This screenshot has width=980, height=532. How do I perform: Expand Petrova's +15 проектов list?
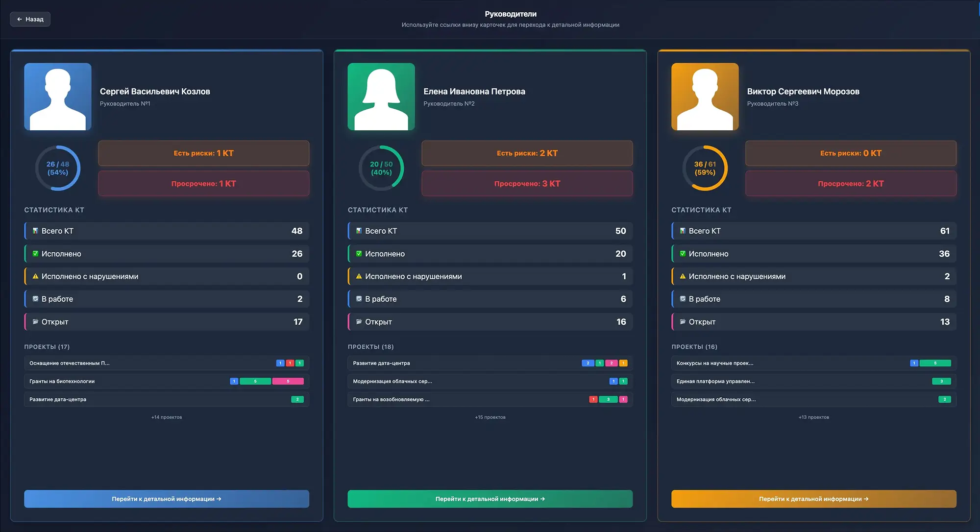(x=490, y=417)
